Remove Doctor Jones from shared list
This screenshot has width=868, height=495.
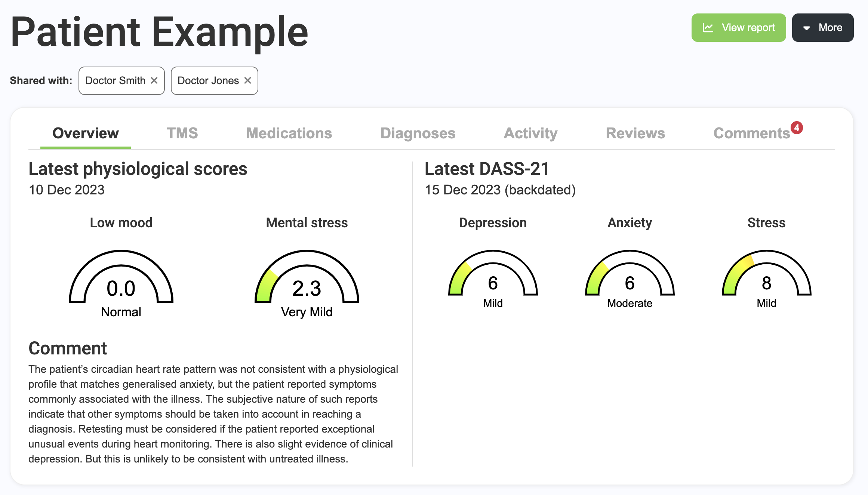(247, 80)
